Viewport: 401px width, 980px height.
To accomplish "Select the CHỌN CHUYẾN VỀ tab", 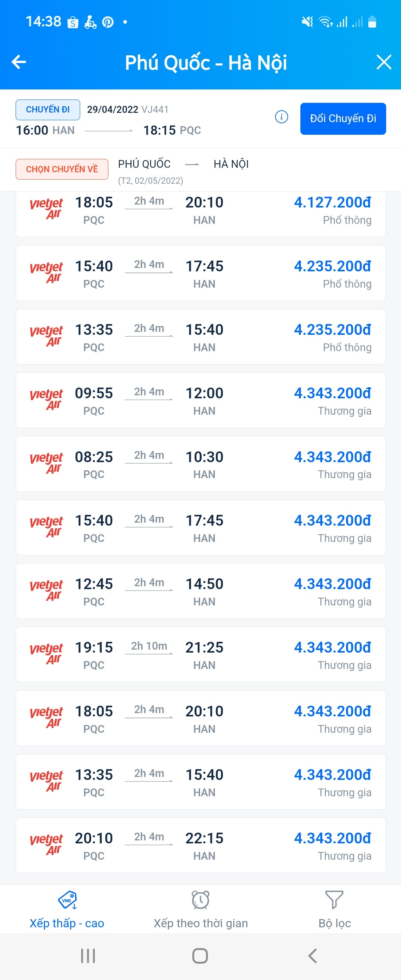I will click(x=62, y=169).
